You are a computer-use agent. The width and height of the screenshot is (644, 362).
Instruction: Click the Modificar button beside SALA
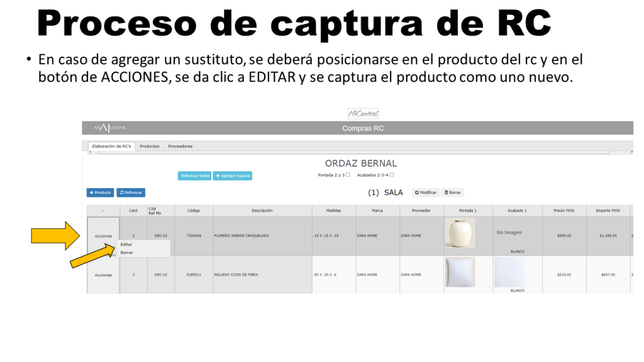426,192
